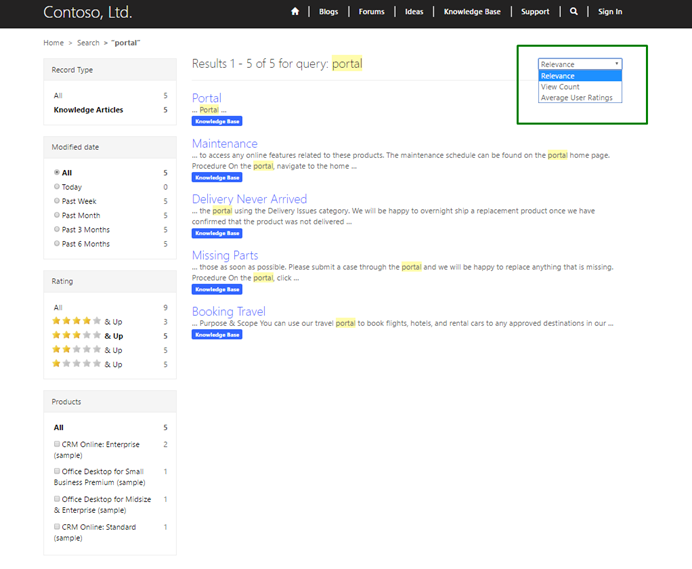Click the Home icon in navbar
Image resolution: width=692 pixels, height=569 pixels.
pyautogui.click(x=295, y=12)
